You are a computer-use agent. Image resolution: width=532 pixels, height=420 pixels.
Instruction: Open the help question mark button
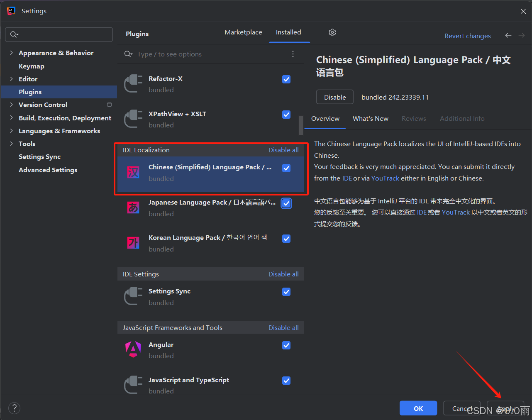click(14, 408)
